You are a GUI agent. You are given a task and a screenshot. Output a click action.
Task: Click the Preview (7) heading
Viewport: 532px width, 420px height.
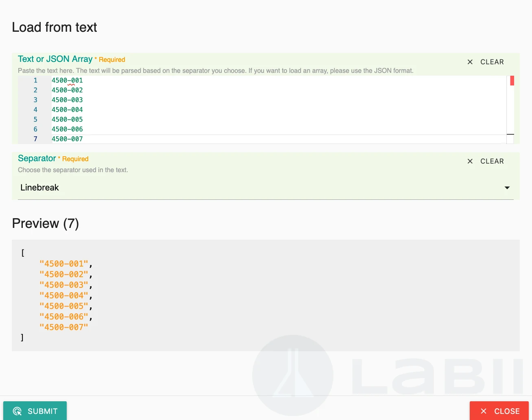(45, 223)
